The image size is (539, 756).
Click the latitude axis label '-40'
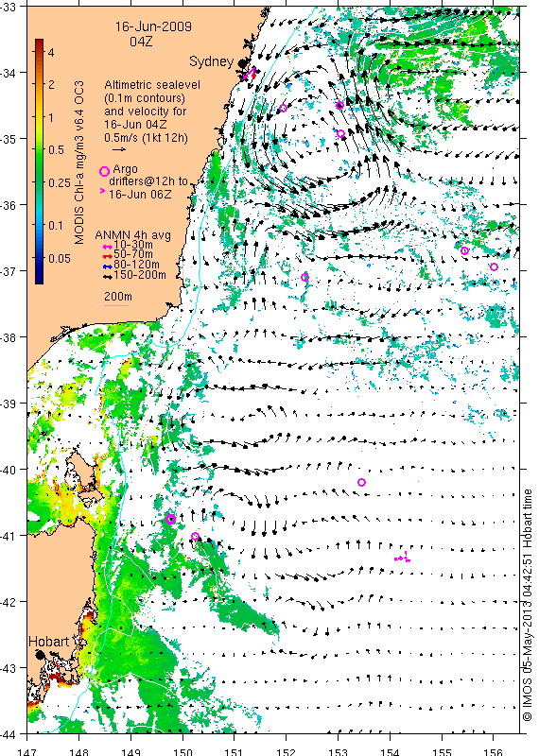click(9, 470)
